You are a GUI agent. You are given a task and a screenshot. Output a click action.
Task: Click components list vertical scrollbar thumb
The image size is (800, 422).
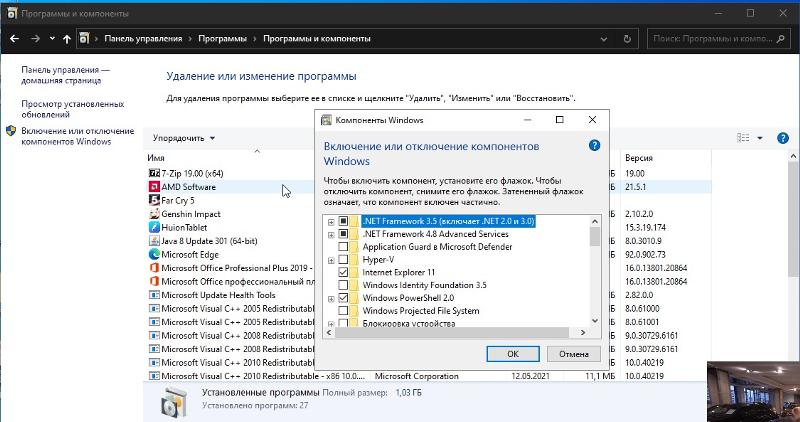[594, 236]
